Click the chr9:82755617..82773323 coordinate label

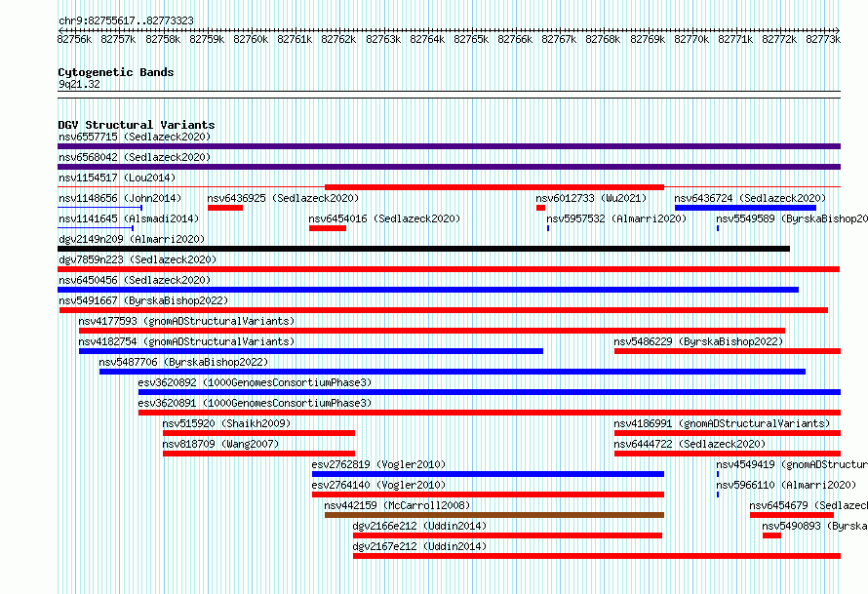coord(126,20)
